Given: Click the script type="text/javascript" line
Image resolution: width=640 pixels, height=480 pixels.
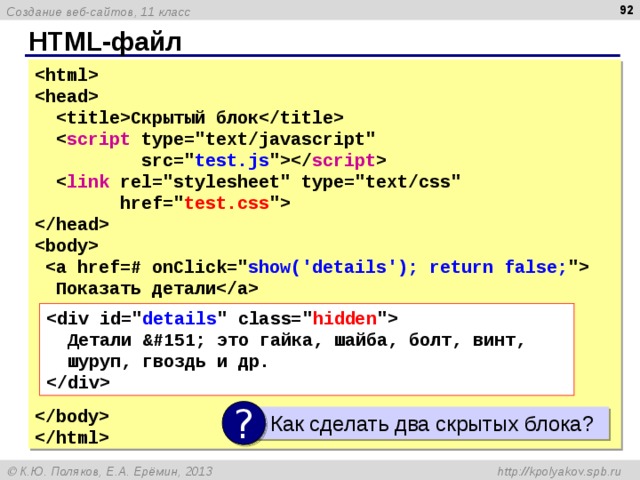Looking at the screenshot, I should [216, 140].
